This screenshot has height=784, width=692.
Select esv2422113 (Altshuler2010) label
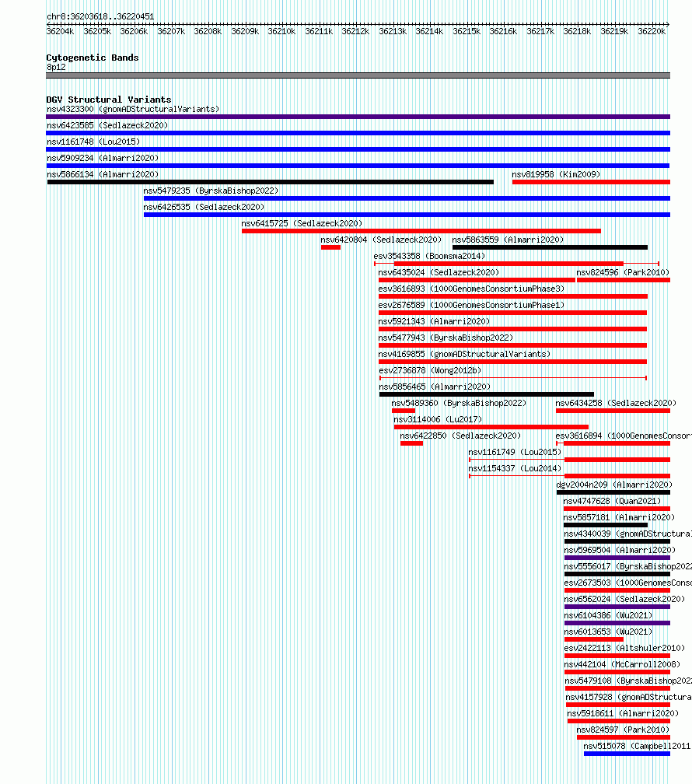point(624,648)
